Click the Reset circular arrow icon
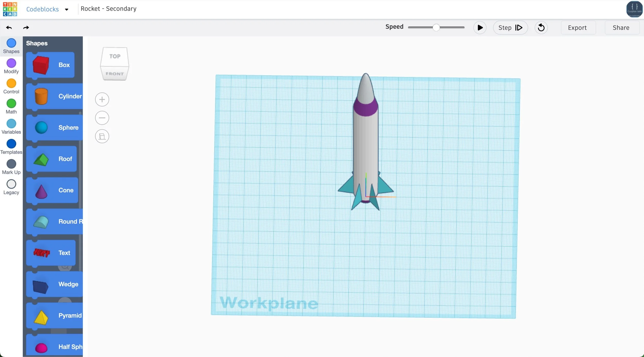 [541, 28]
